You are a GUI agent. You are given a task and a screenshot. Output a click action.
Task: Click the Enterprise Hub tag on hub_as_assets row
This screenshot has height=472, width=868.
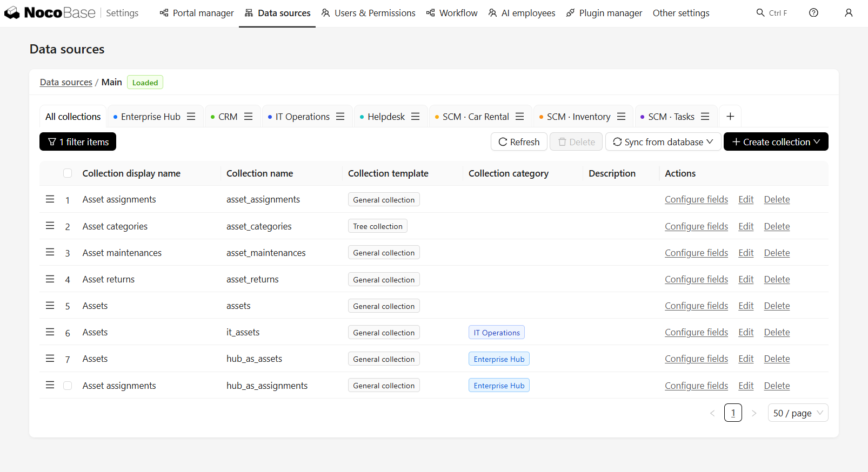499,359
